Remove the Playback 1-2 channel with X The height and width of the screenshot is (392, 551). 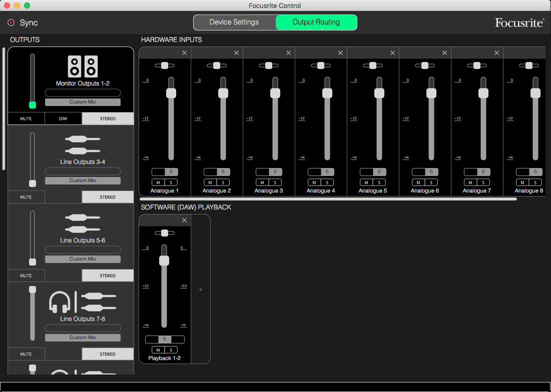184,220
